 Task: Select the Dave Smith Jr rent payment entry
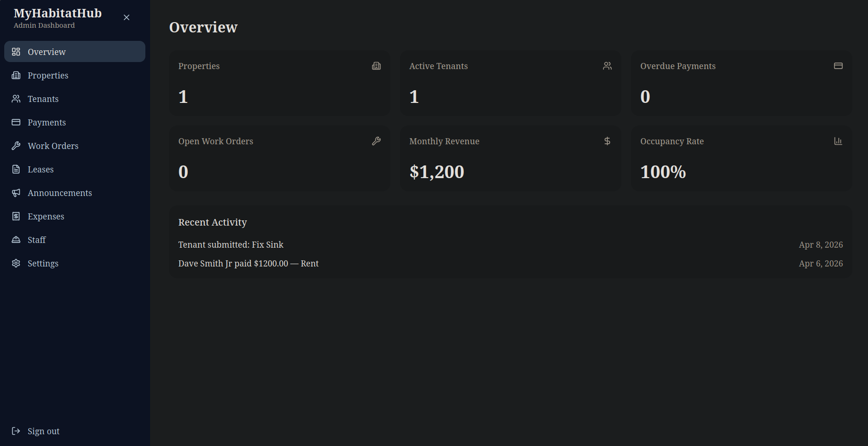point(248,264)
